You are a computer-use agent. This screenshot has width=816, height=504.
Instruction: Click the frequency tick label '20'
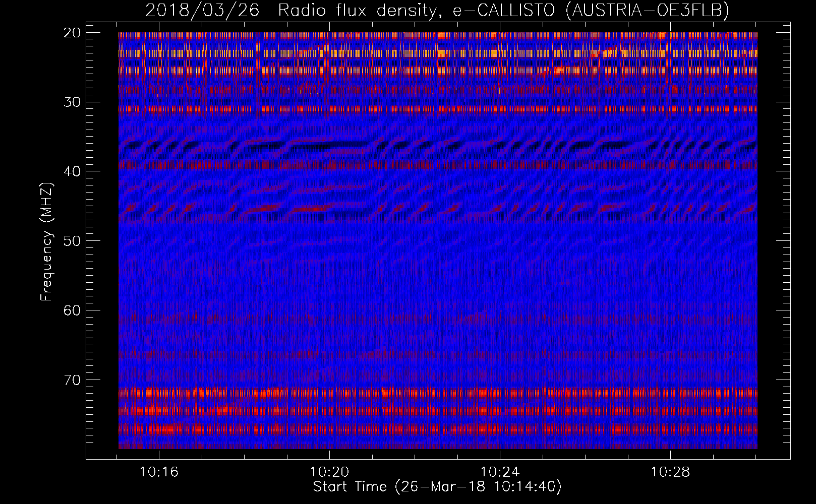pyautogui.click(x=72, y=33)
